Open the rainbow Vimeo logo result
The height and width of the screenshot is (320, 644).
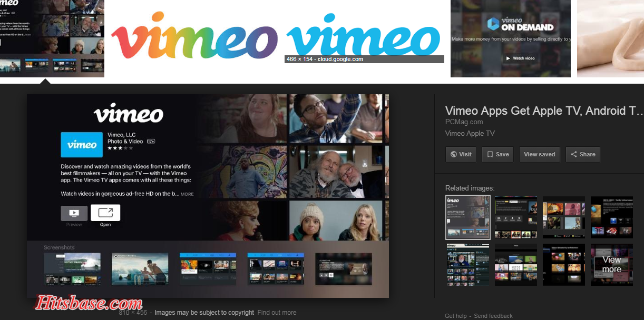194,36
